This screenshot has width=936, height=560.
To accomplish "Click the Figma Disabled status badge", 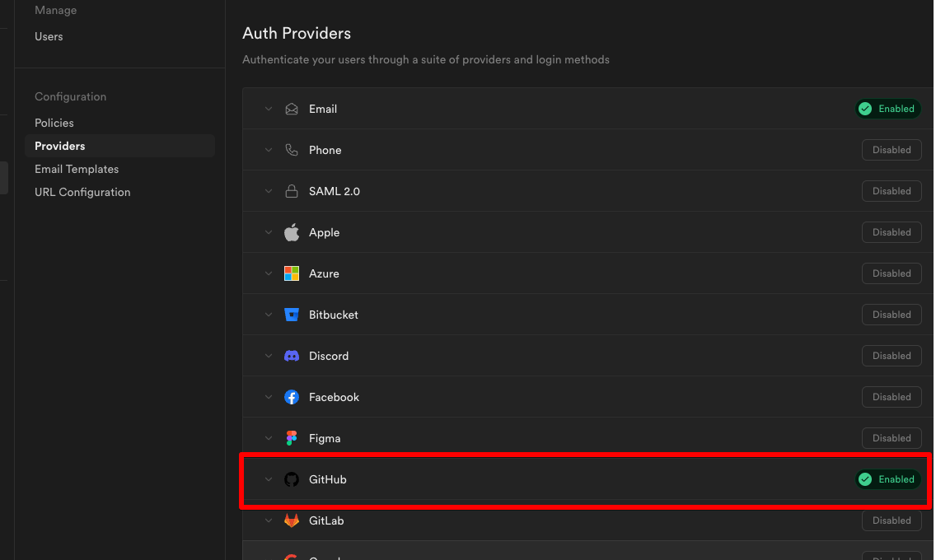I will (892, 438).
